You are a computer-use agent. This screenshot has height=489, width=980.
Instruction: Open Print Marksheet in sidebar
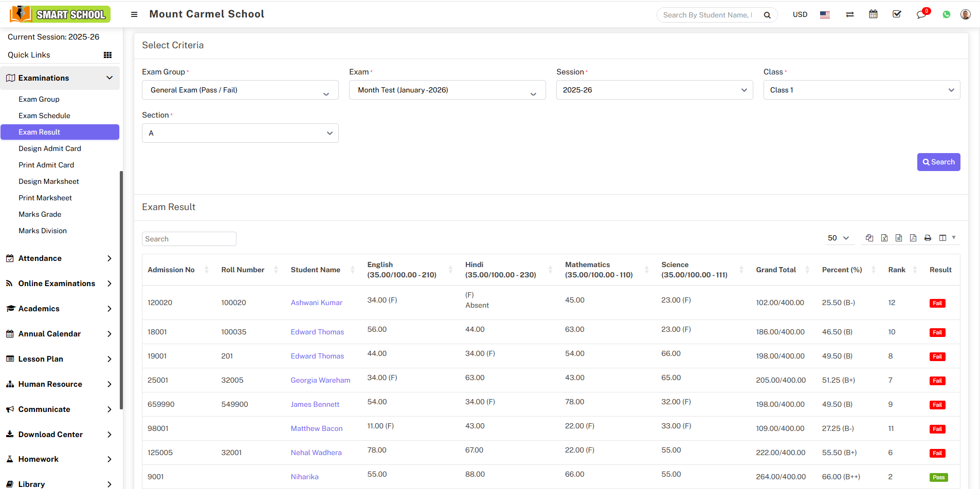coord(45,198)
